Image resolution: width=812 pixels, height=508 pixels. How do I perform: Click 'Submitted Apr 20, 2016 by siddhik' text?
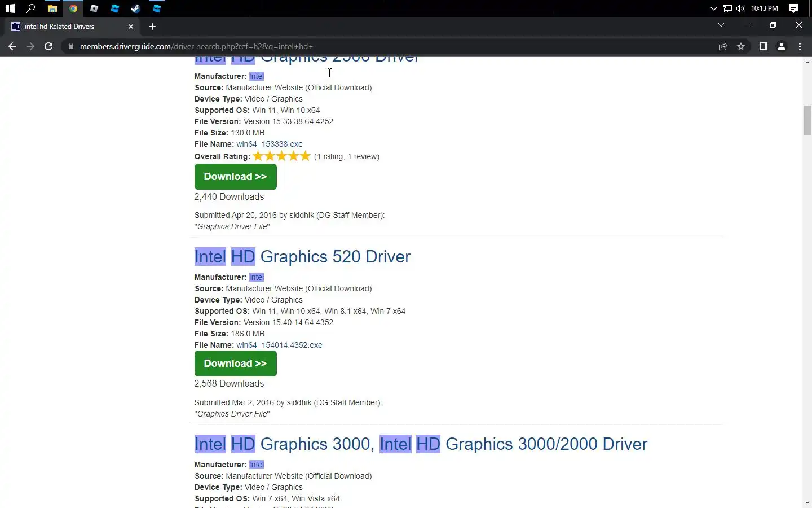tap(254, 215)
